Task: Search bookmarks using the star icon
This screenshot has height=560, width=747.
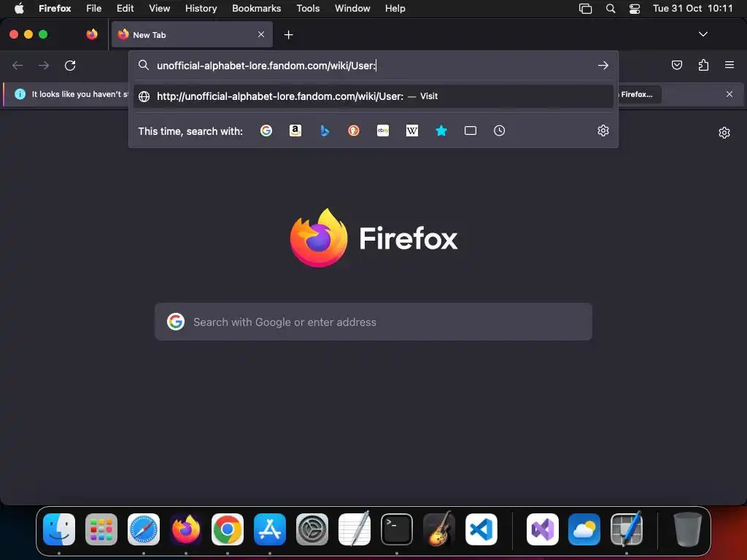Action: 441,131
